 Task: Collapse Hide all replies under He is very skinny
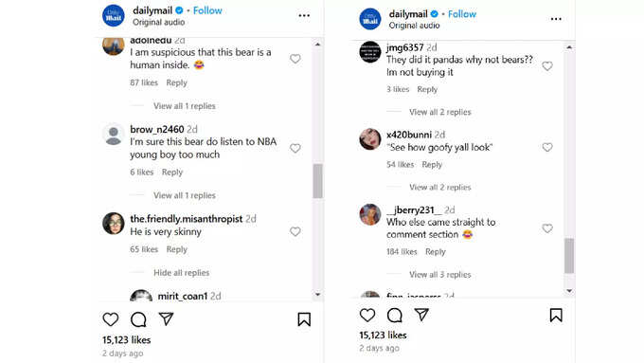[x=182, y=273]
